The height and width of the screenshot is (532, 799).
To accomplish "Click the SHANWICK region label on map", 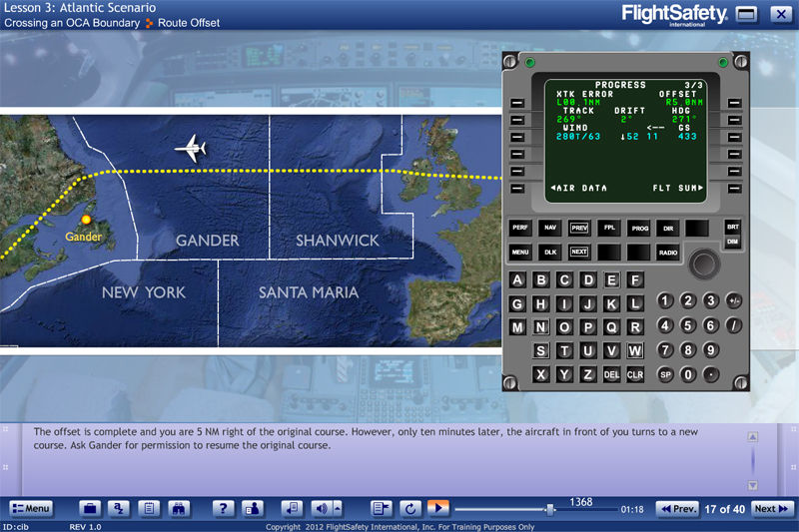I will click(x=338, y=241).
